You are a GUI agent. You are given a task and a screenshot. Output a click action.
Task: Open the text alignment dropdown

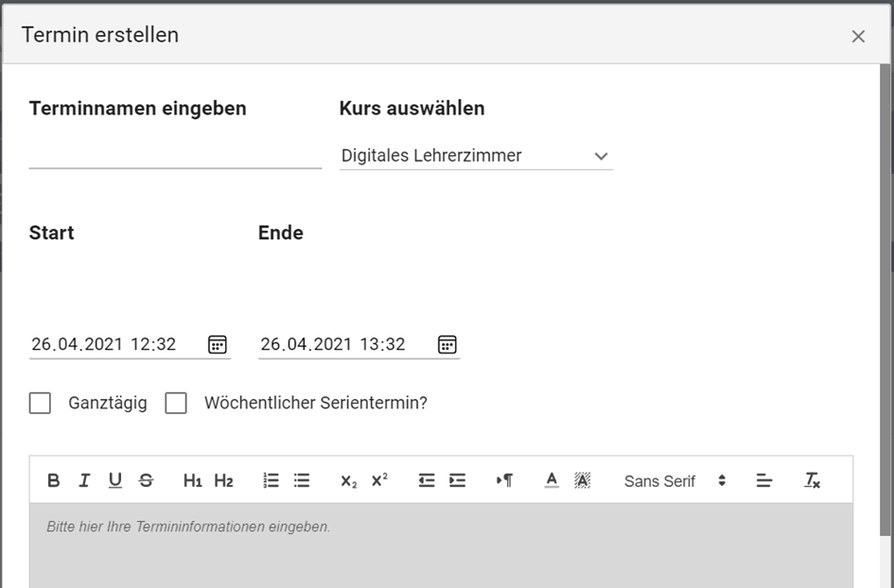(764, 481)
